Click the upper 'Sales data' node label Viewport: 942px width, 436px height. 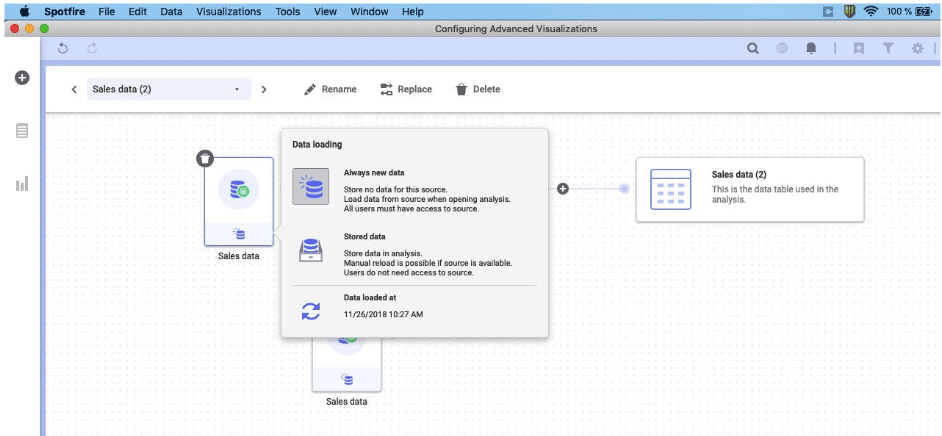(239, 256)
